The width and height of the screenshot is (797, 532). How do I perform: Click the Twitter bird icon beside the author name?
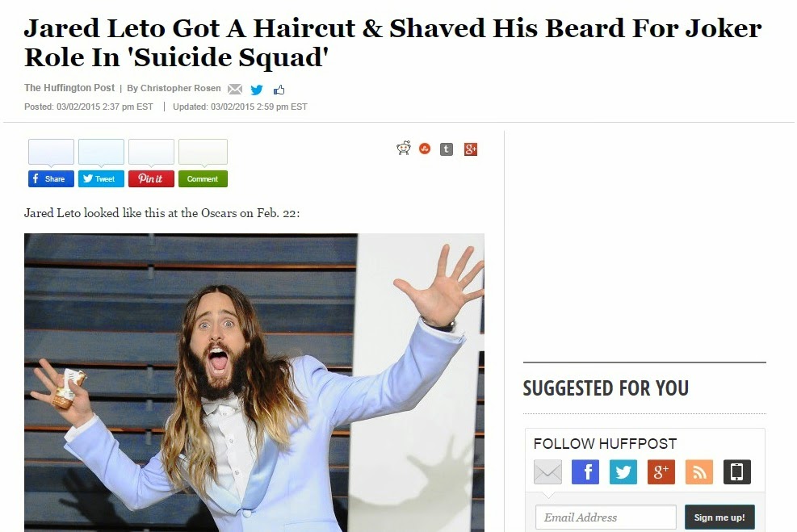(257, 90)
